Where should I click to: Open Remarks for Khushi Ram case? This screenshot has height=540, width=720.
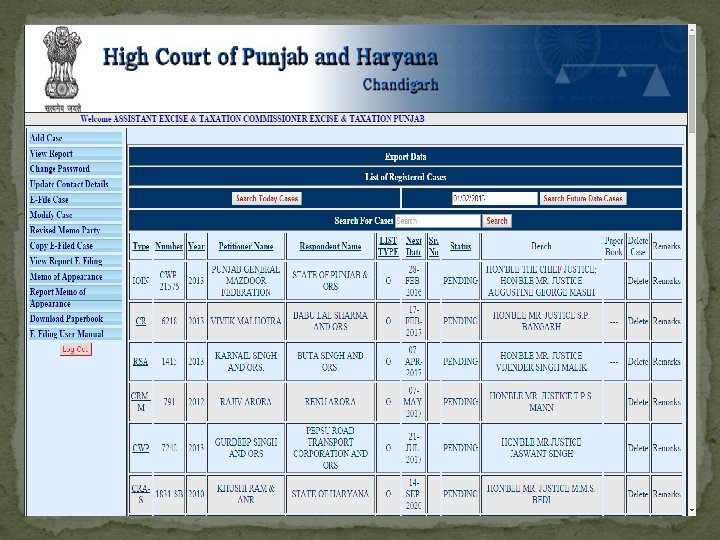pos(666,494)
